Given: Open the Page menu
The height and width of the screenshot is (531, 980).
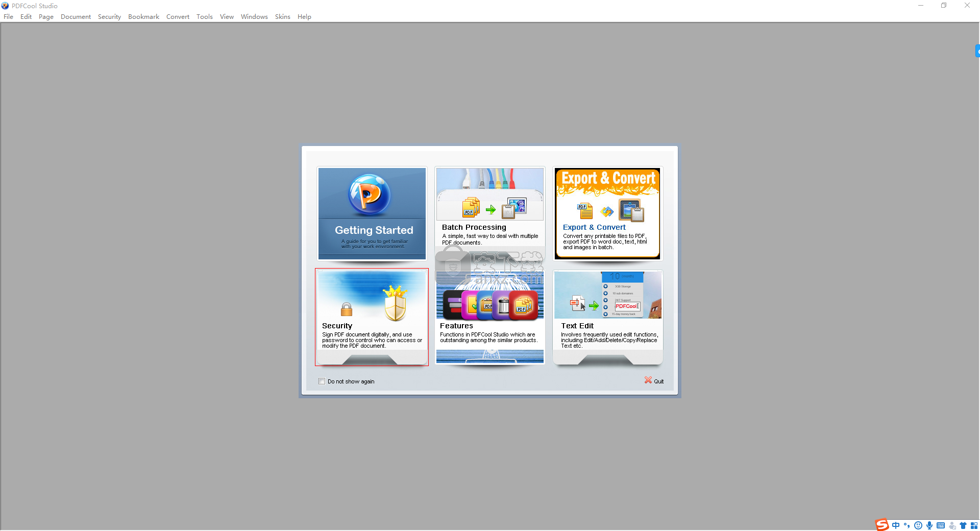Looking at the screenshot, I should tap(46, 17).
